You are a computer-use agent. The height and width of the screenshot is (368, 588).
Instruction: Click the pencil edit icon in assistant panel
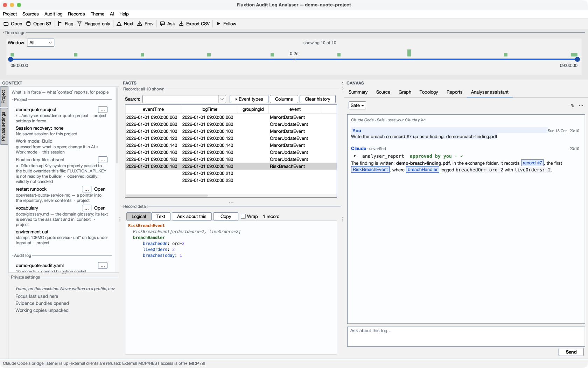[573, 105]
